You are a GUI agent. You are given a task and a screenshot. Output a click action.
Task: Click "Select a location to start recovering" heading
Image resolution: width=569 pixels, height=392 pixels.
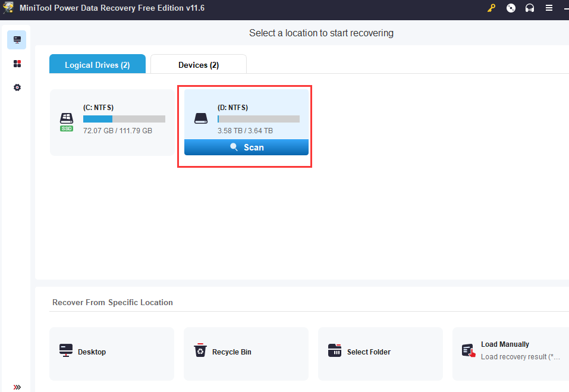pos(321,33)
